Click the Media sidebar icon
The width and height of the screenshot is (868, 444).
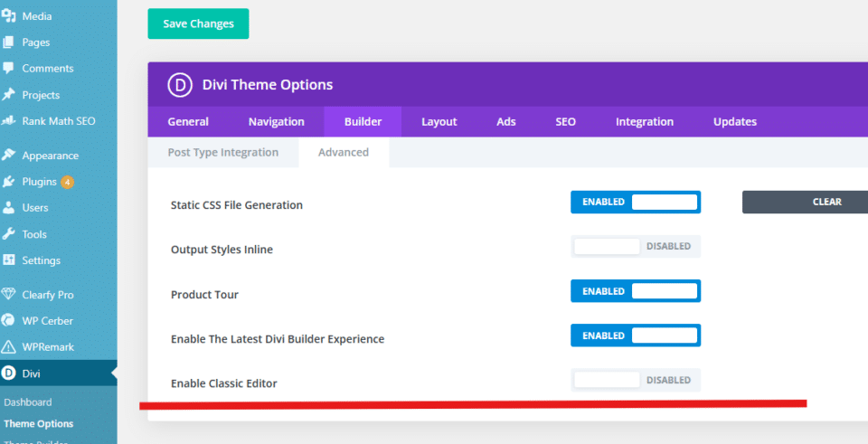pos(8,16)
